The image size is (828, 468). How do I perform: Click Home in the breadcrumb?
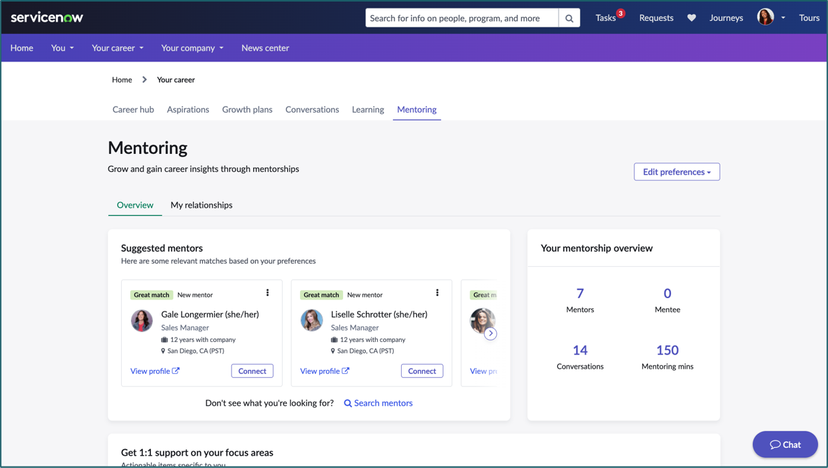point(122,80)
